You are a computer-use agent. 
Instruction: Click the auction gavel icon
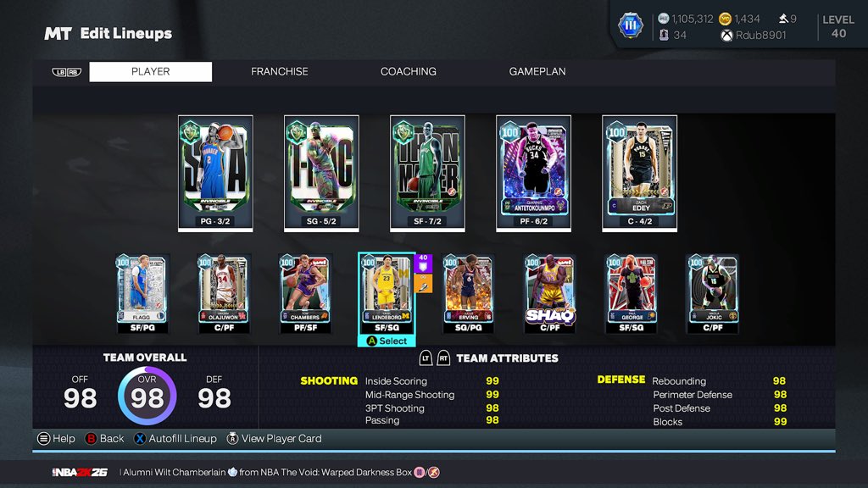click(783, 19)
